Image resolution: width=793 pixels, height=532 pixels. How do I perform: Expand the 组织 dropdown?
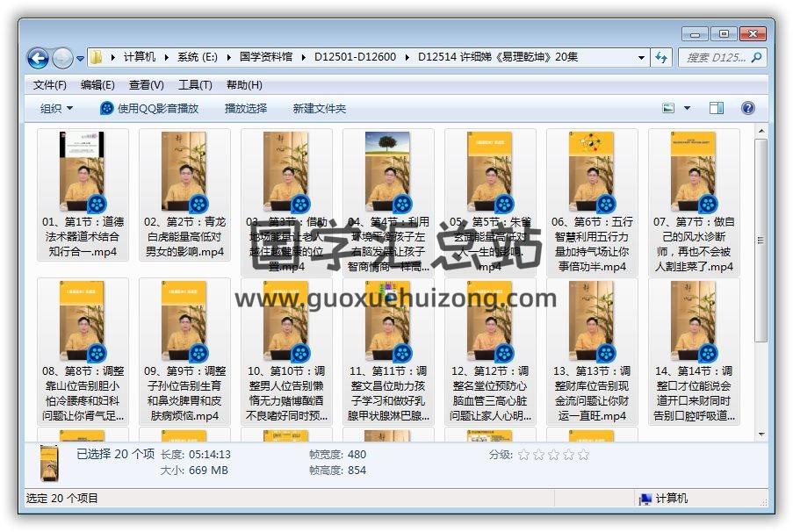[x=56, y=108]
